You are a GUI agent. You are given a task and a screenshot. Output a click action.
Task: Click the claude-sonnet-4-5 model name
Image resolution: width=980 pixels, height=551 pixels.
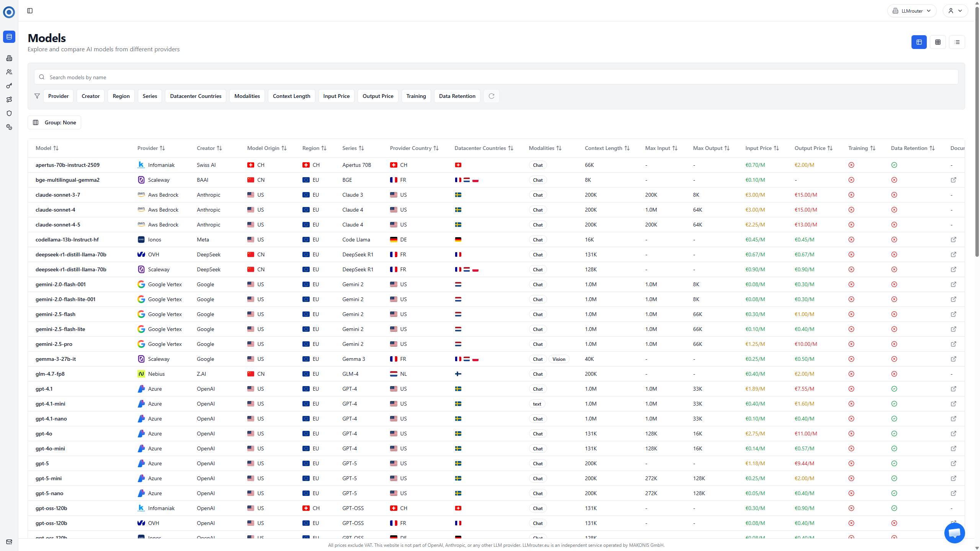pos(58,225)
